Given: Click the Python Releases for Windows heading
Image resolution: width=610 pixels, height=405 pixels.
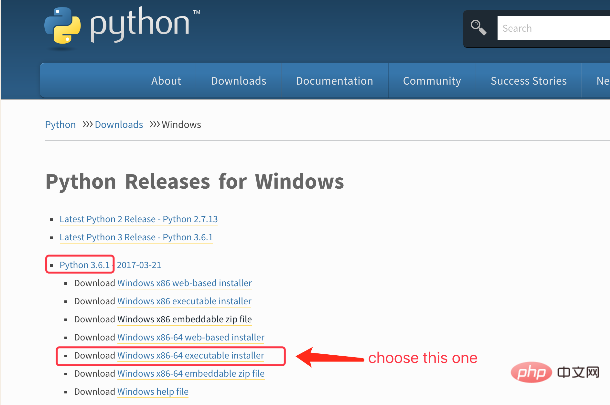Looking at the screenshot, I should pyautogui.click(x=195, y=182).
